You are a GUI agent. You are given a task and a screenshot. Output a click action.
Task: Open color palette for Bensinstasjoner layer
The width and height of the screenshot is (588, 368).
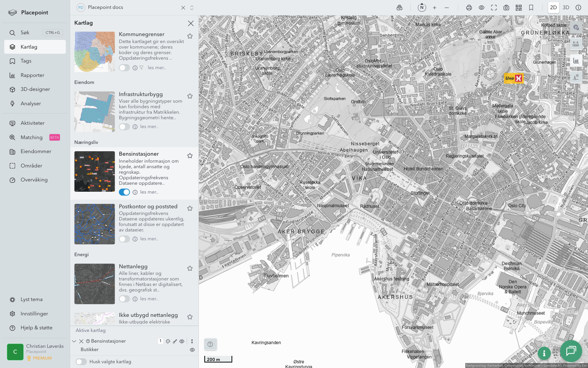coord(168,341)
